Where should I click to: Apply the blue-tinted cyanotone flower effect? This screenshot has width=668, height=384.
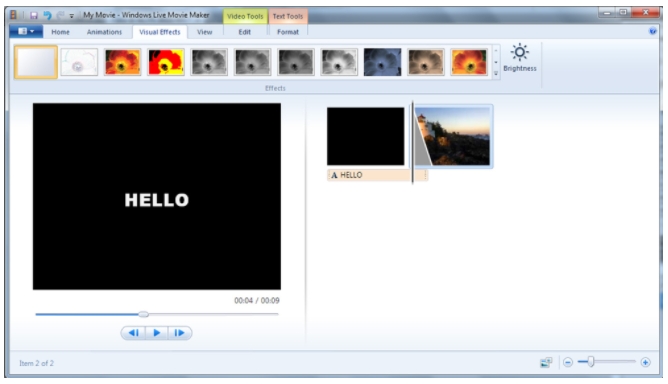coord(383,62)
